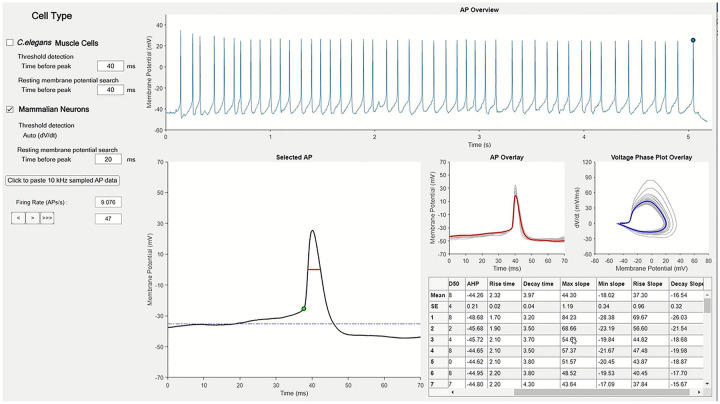720x404 pixels.
Task: Click the table's vertical scrollbar thumb
Action: coord(707,305)
